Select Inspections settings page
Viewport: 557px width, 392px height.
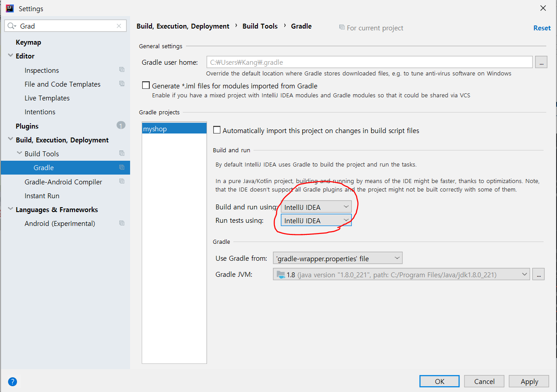click(x=42, y=70)
